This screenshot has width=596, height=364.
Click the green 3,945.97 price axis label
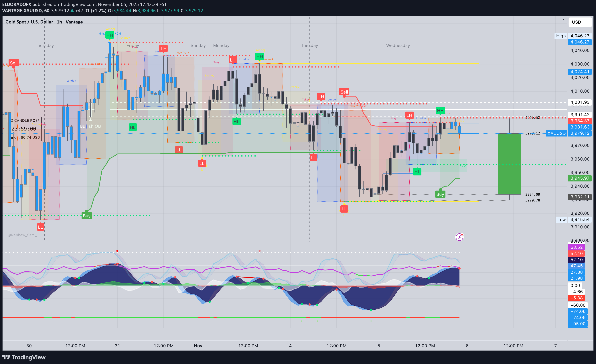coord(580,178)
